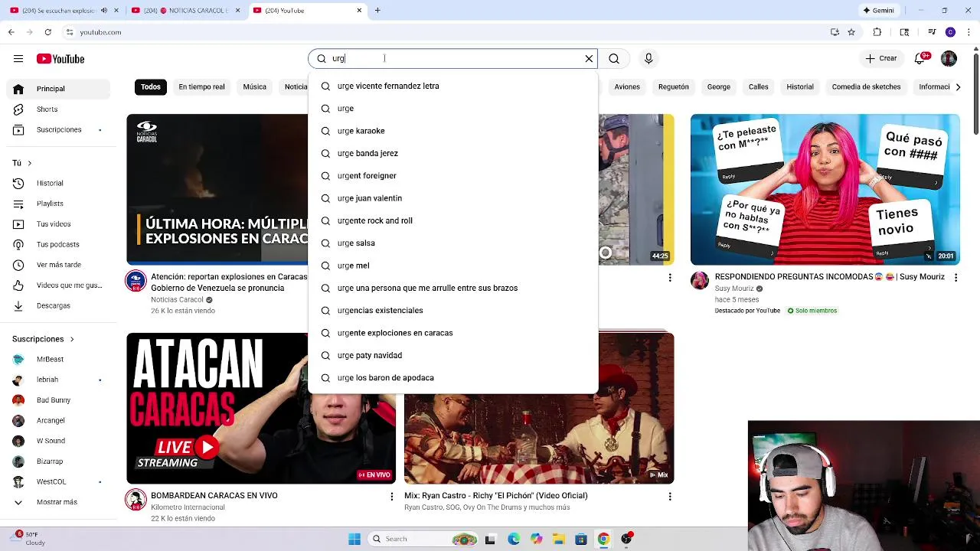Screen dimensions: 980x551
Task: Submit search with the magnifier button
Action: [x=614, y=58]
